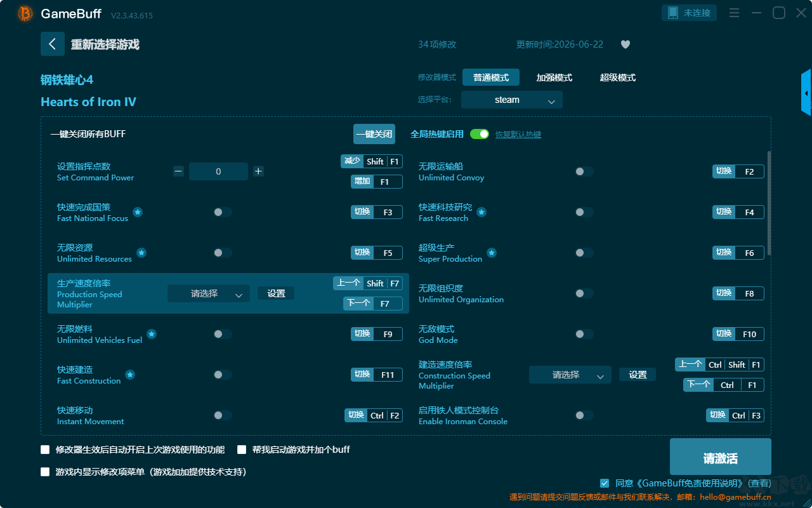Click F6 hotkey for Super Production
This screenshot has width=812, height=508.
point(738,253)
